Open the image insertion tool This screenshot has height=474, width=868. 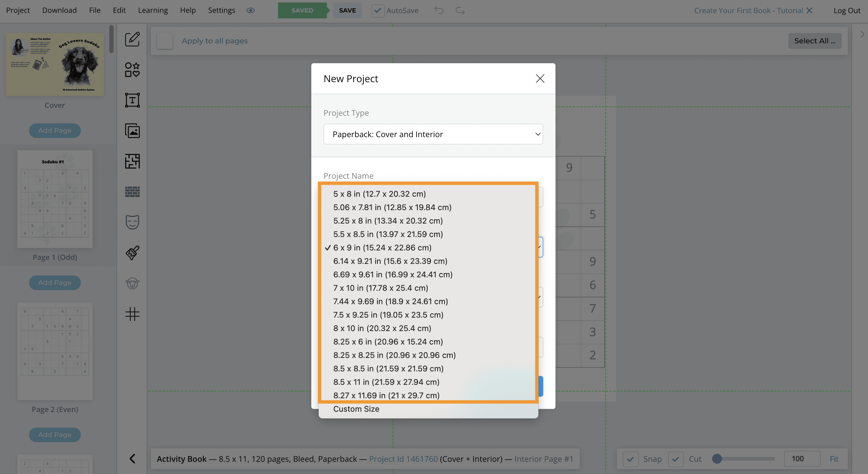[x=132, y=131]
